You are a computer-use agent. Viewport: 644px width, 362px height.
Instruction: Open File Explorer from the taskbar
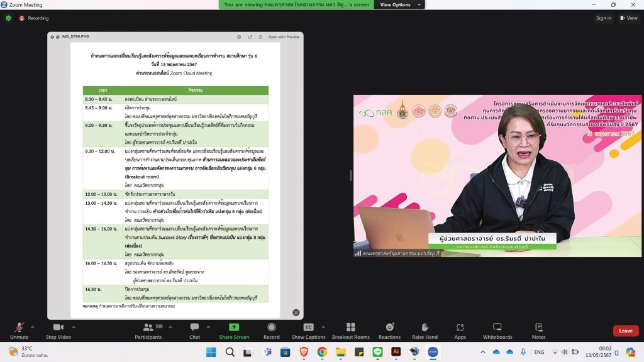click(x=340, y=352)
